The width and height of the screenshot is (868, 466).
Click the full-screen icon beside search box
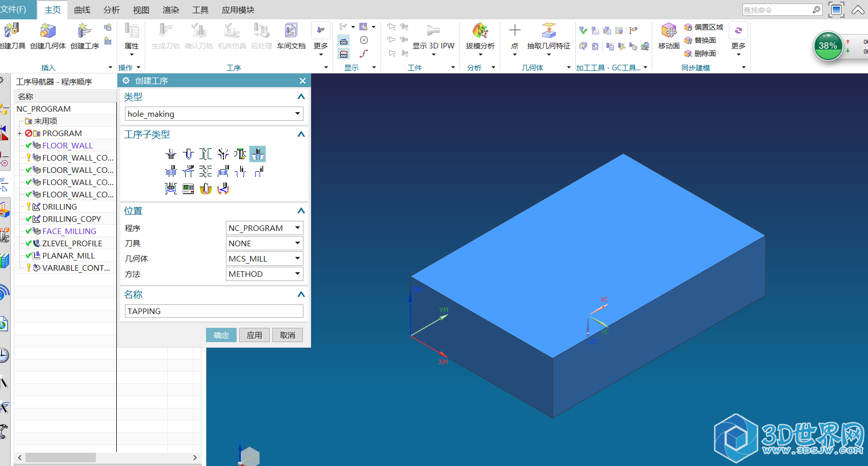pos(836,10)
